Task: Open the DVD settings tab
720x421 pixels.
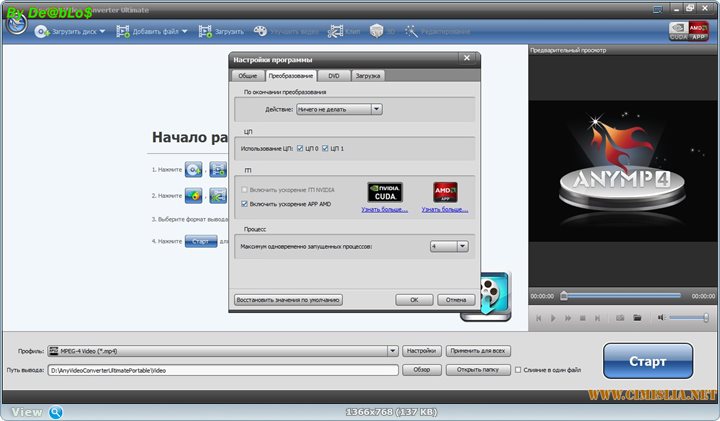Action: coord(334,76)
